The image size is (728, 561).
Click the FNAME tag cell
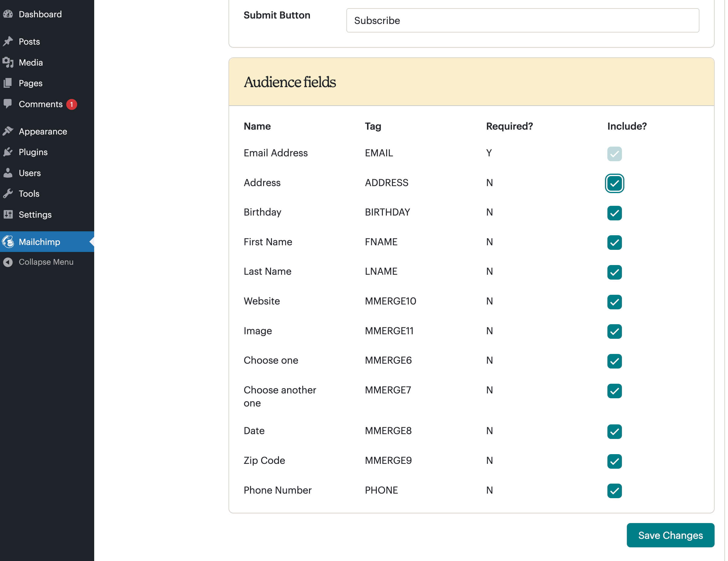click(x=381, y=242)
